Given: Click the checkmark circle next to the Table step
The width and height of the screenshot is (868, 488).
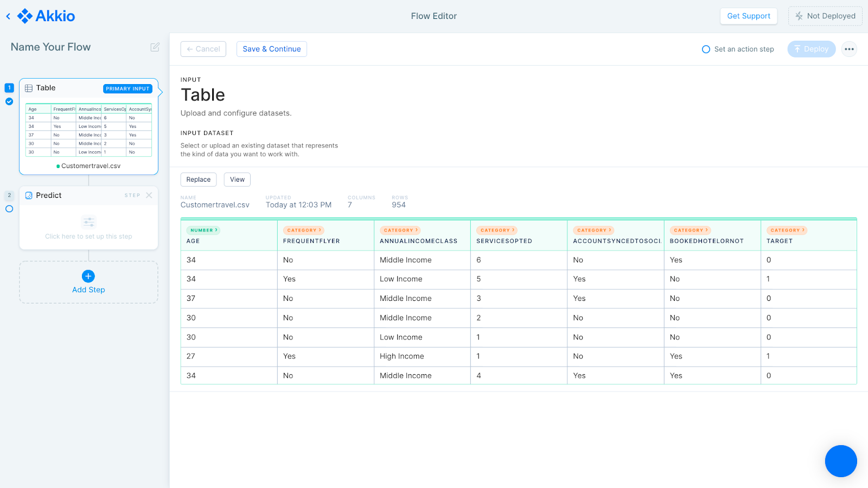Looking at the screenshot, I should [9, 101].
